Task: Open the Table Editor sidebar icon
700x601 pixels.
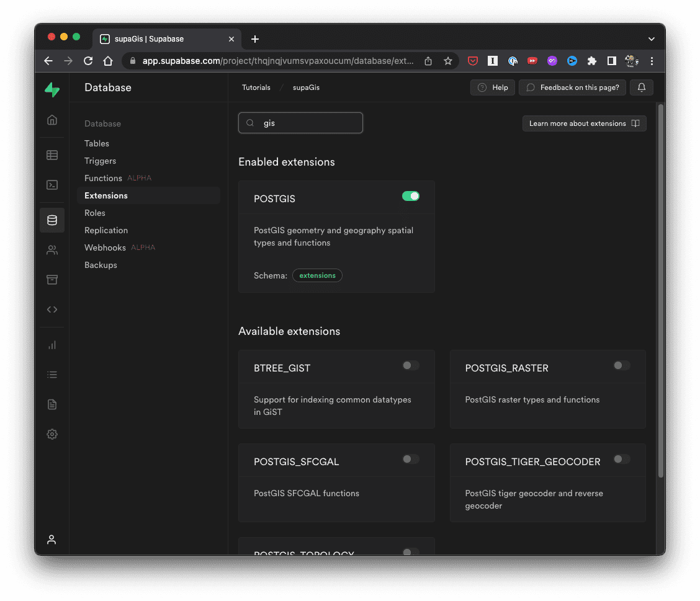Action: tap(52, 155)
